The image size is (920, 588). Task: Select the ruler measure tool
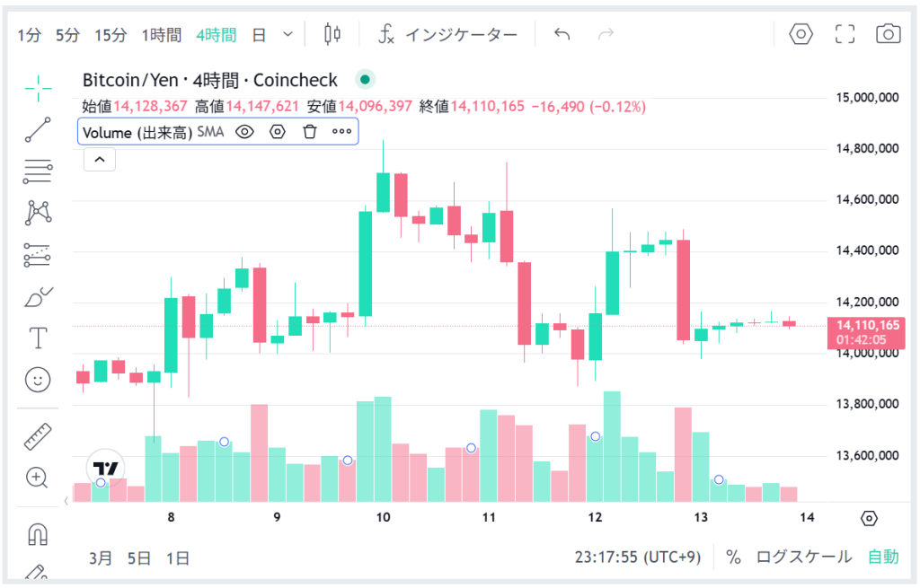pos(38,436)
